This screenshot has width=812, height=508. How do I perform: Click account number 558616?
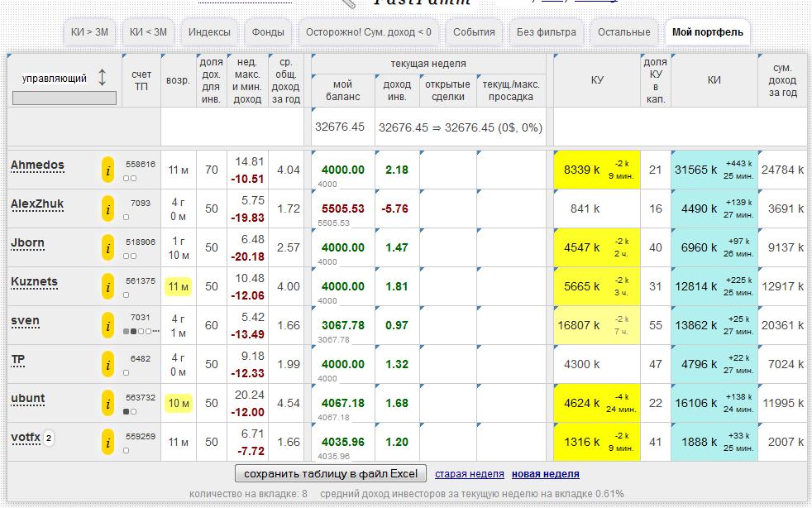141,165
